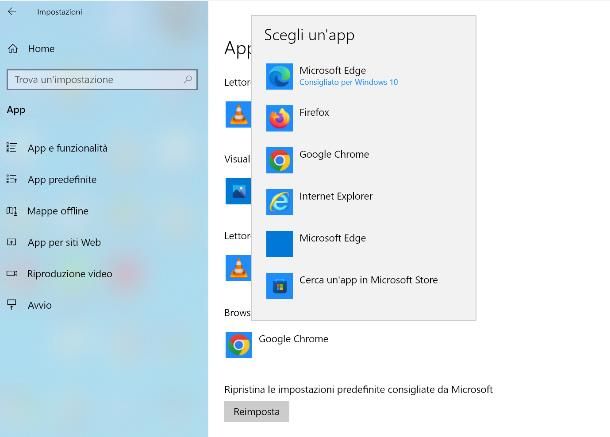The width and height of the screenshot is (610, 437).
Task: Click the App e funzionalità list icon
Action: [12, 147]
